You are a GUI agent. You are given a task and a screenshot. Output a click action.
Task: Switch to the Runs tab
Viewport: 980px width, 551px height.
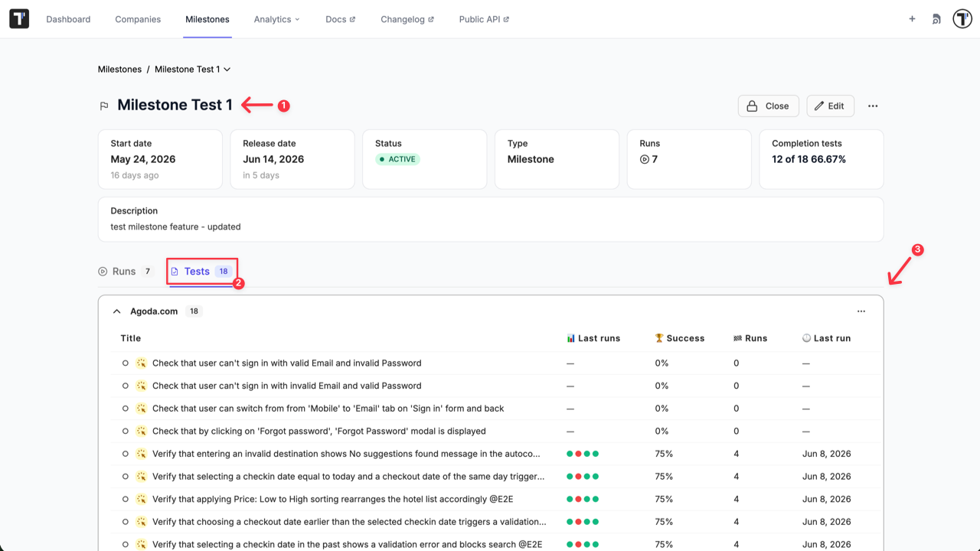126,271
